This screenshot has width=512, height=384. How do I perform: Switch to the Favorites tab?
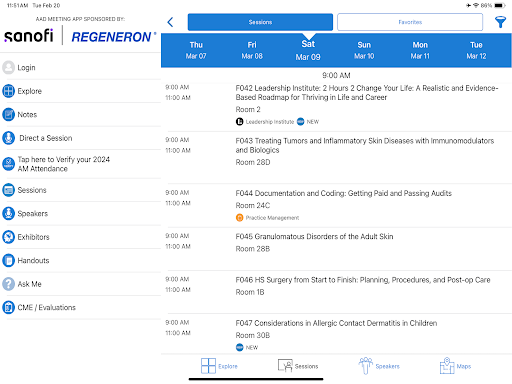410,22
